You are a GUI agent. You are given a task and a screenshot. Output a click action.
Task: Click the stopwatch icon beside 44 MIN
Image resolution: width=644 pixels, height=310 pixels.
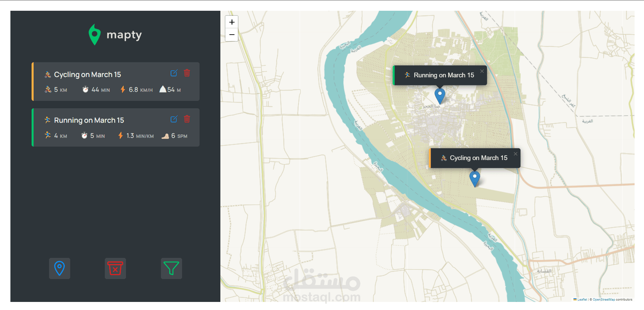click(85, 89)
